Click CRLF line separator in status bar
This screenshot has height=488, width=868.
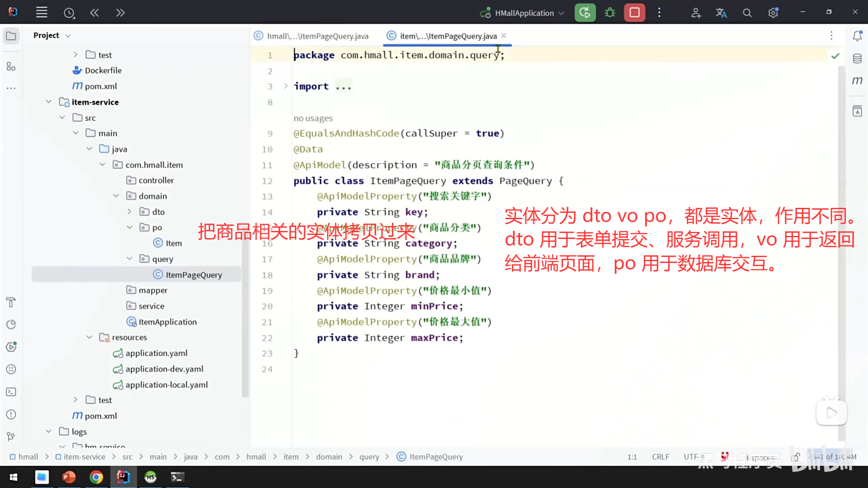pos(660,457)
